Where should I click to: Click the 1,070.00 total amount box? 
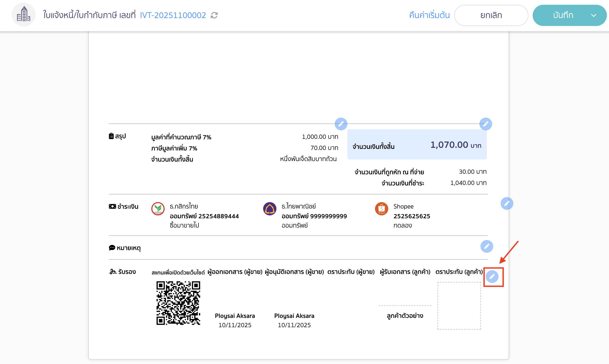(x=417, y=145)
